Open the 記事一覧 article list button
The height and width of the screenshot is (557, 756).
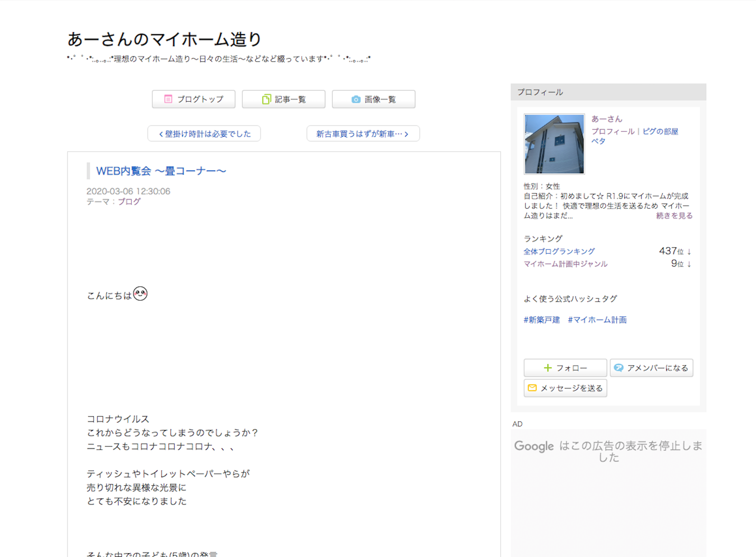click(x=284, y=99)
